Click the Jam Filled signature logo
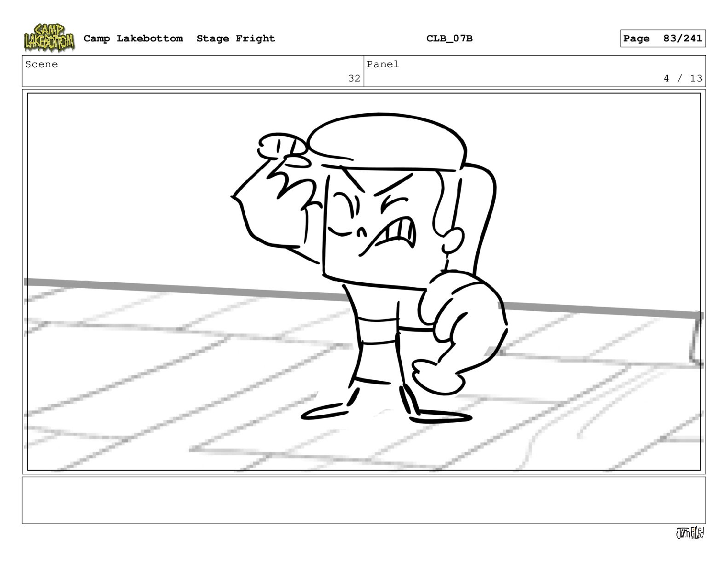Screen dimensions: 728x564 tap(690, 533)
